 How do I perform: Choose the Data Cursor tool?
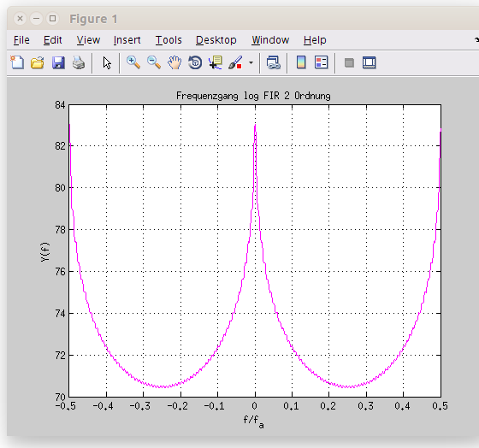(x=216, y=62)
